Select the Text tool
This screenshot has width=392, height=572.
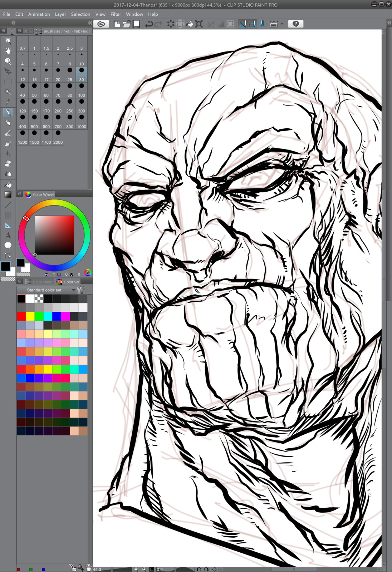(x=8, y=236)
